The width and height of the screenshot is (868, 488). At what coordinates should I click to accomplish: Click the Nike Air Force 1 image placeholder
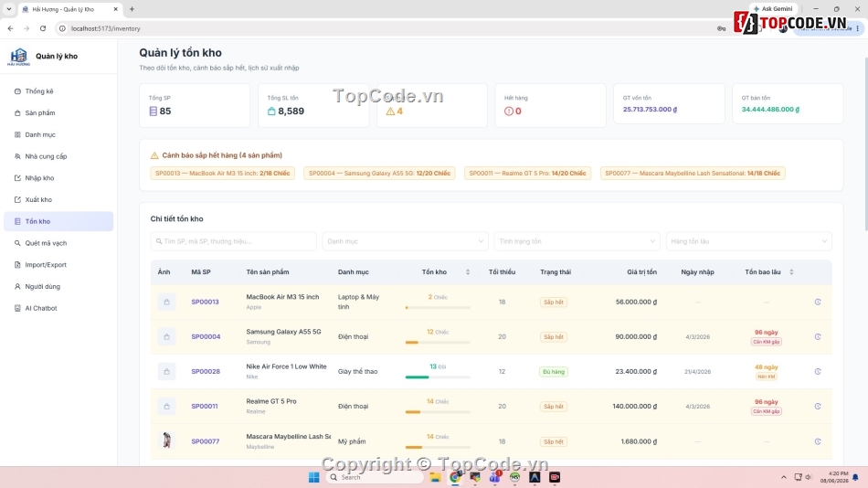pyautogui.click(x=166, y=372)
